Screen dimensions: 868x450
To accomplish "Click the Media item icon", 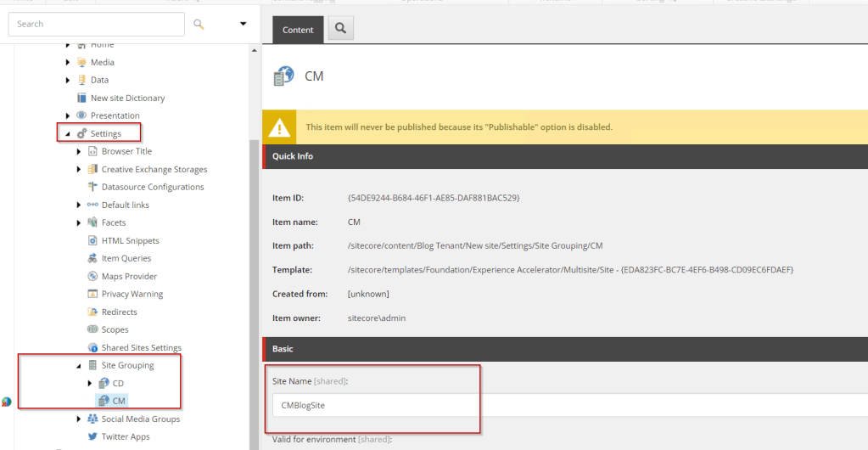I will [x=81, y=62].
